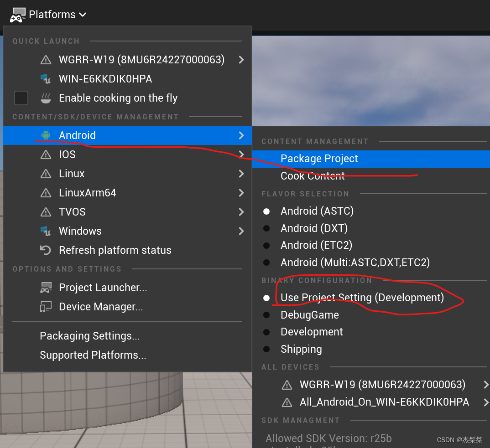Launch on WGRR-W19 (8MU6R24227000063) quick launch entry

tap(127, 60)
